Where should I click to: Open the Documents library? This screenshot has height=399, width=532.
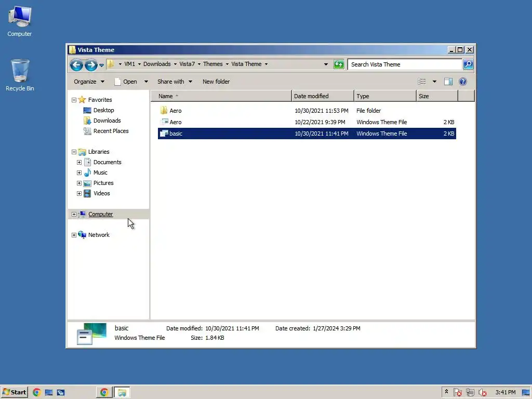coord(107,162)
